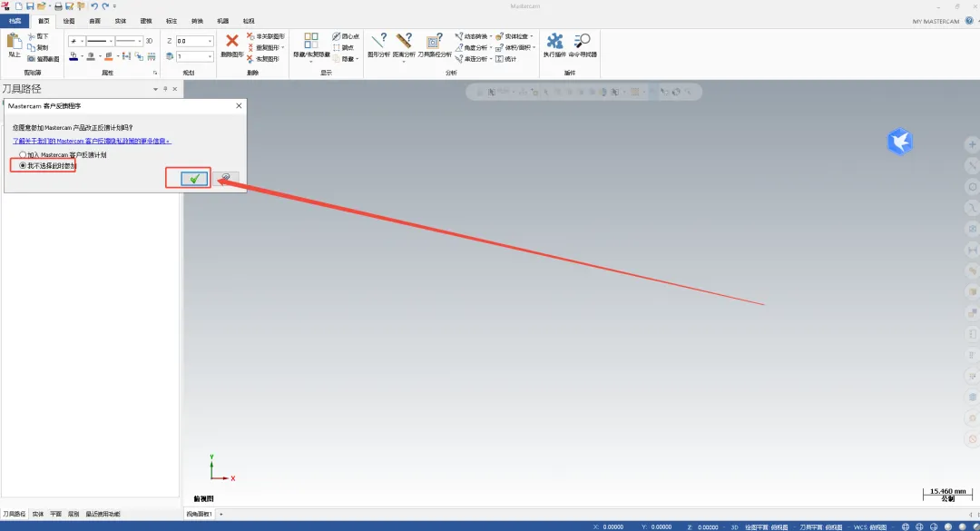This screenshot has height=531, width=980.
Task: Click the 隐藏/未隐藏 hide/unhide icon
Action: coord(310,41)
